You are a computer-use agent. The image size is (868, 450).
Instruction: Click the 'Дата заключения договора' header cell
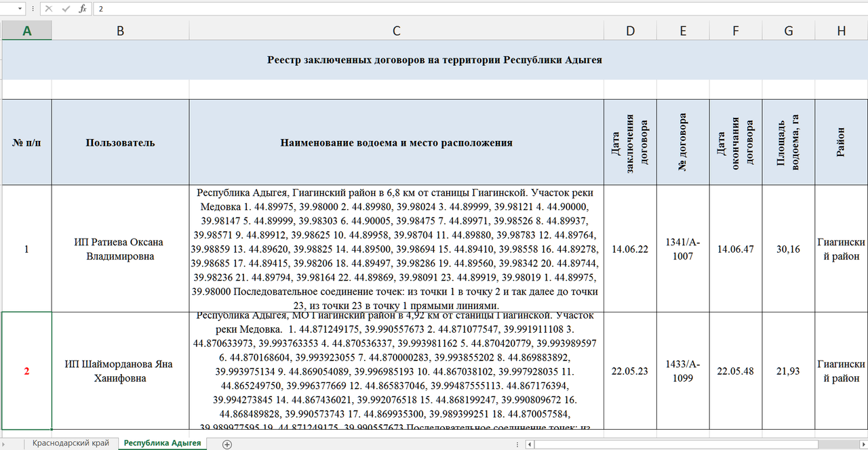click(631, 142)
